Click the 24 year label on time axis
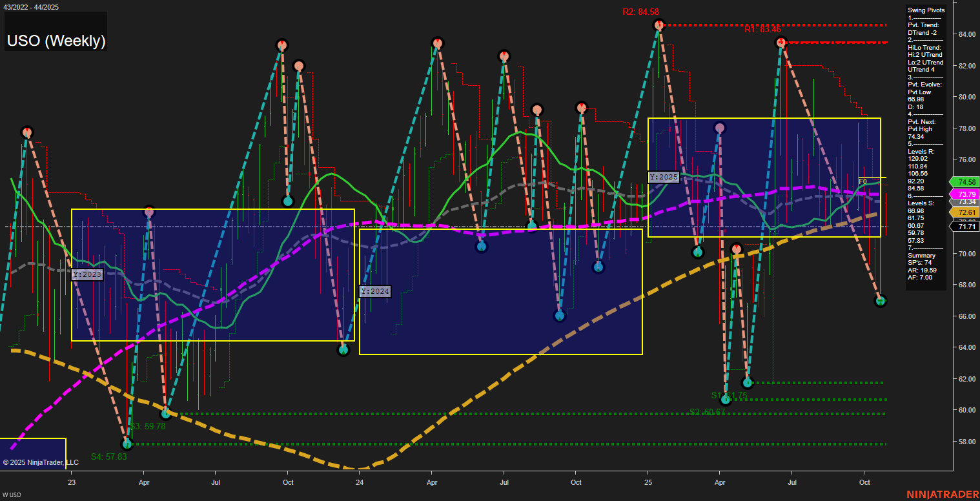Viewport: 980px width, 501px height. point(360,482)
